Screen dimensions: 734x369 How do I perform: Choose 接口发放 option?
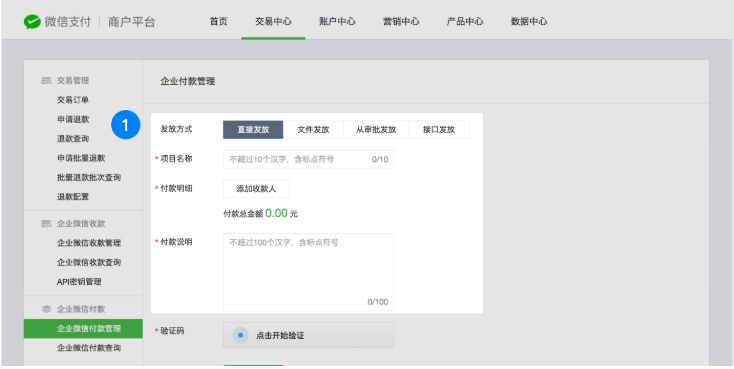(x=439, y=130)
